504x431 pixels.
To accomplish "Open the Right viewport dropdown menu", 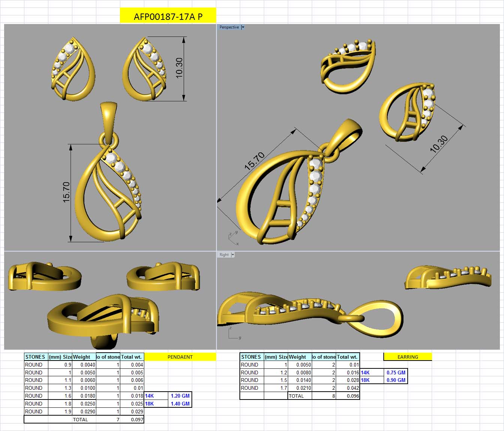I will [x=233, y=254].
